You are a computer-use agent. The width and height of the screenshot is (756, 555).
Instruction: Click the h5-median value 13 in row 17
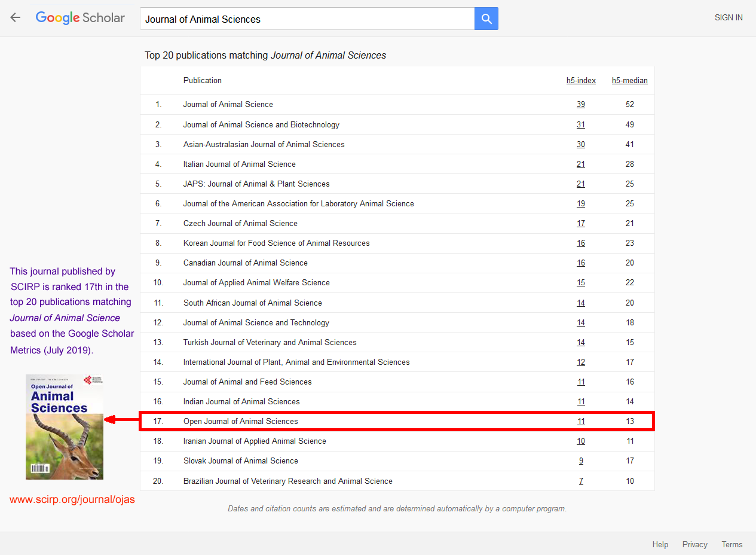tap(630, 422)
